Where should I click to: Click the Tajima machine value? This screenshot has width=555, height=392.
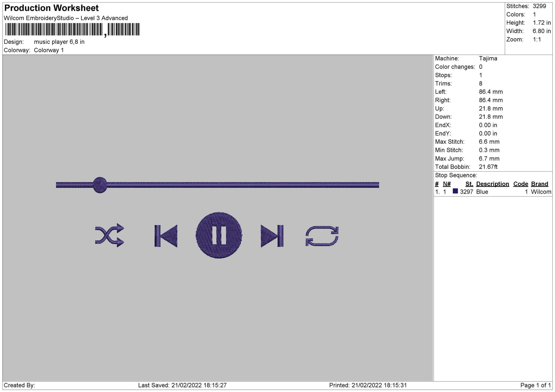tap(488, 58)
